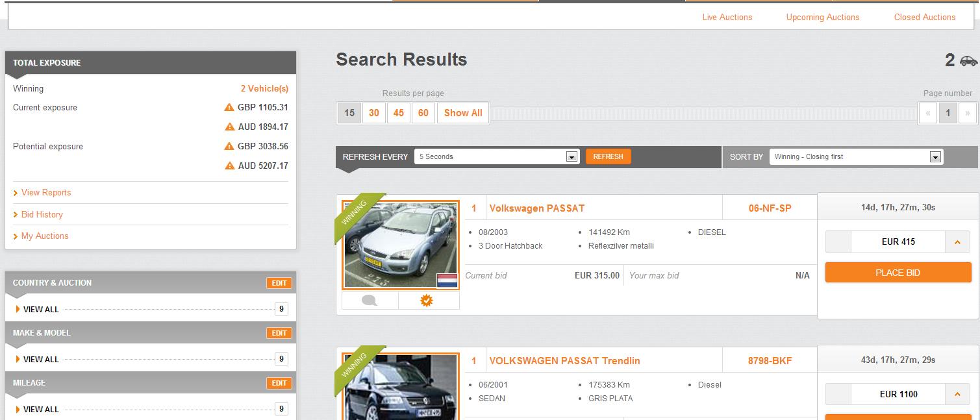This screenshot has height=420, width=980.
Task: Increase the EUR 415 bid with up arrow
Action: click(x=957, y=242)
